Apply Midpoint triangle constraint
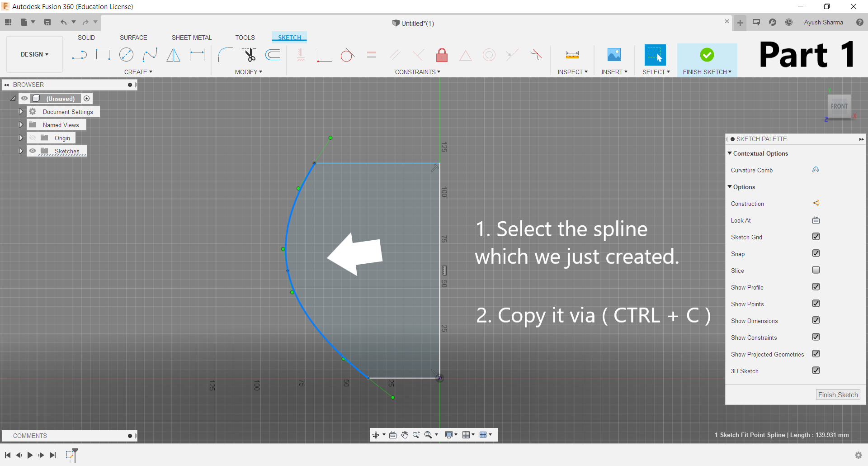The image size is (868, 466). [x=466, y=56]
